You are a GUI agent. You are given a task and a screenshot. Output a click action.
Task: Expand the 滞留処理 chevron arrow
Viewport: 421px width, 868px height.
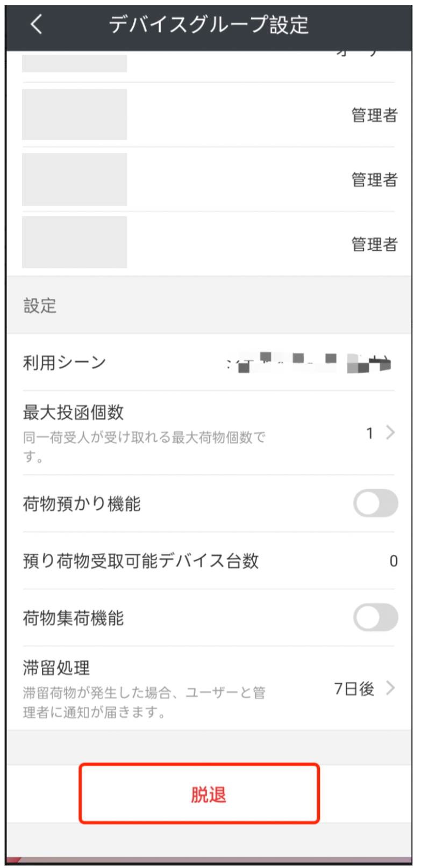tap(391, 688)
